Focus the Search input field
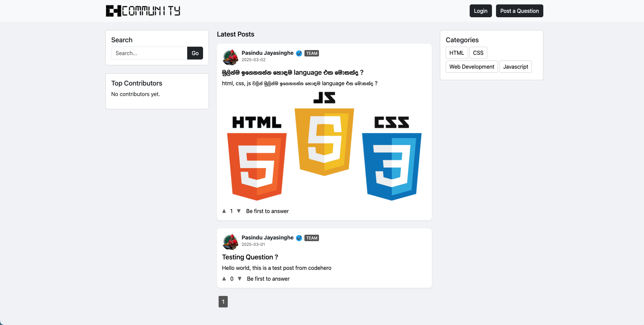 coord(149,53)
